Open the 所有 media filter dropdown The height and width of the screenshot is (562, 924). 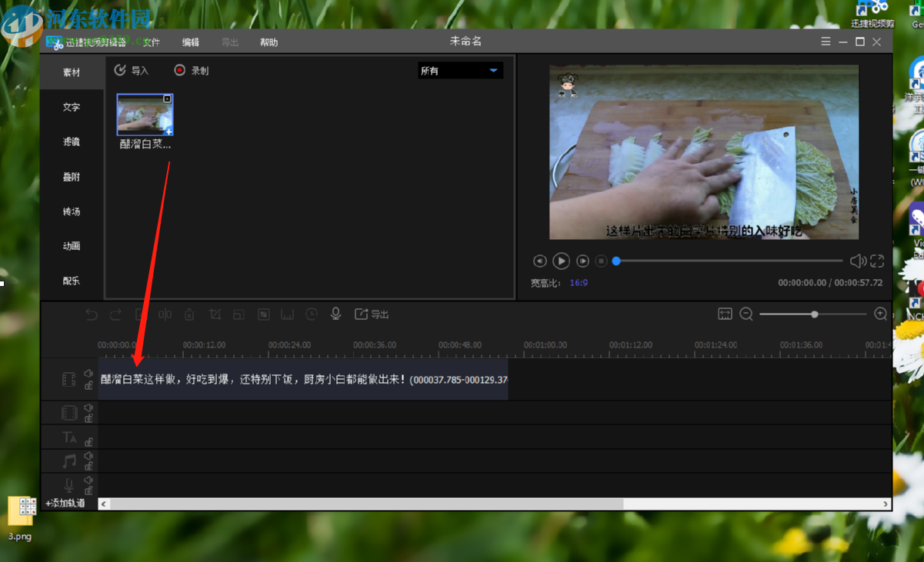click(x=460, y=71)
